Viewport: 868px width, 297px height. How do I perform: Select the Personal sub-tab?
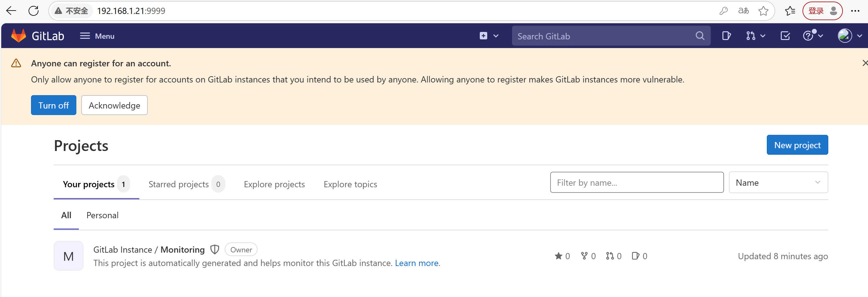pos(102,215)
